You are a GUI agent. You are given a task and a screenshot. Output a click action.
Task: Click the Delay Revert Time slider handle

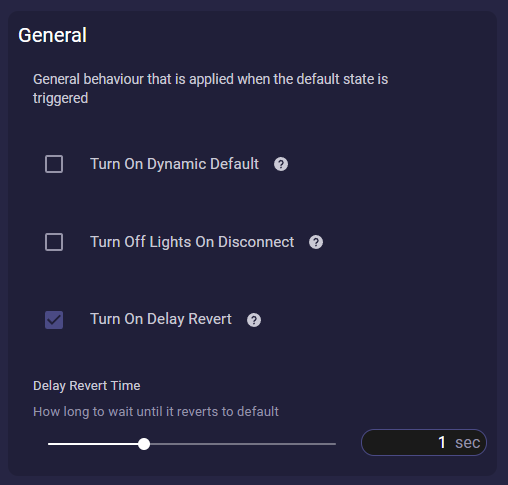144,444
